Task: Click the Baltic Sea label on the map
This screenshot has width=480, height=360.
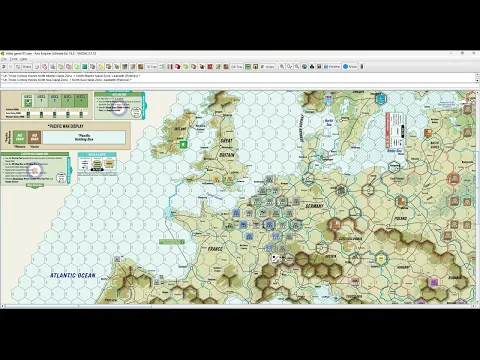Action: [394, 151]
